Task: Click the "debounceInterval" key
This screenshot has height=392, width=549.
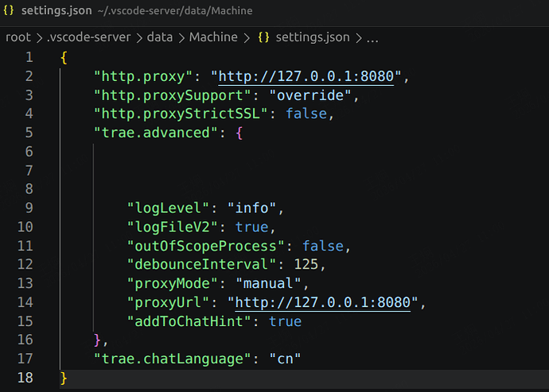Action: (201, 264)
